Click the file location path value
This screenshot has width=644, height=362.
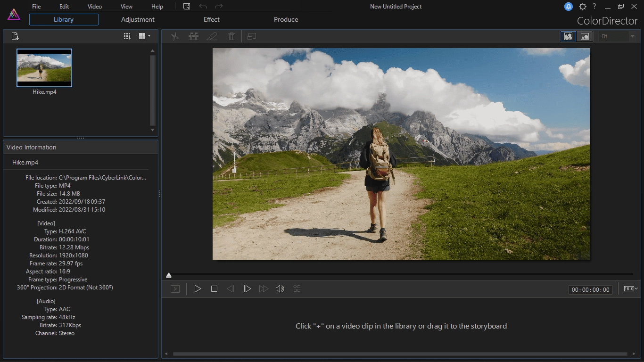point(102,178)
